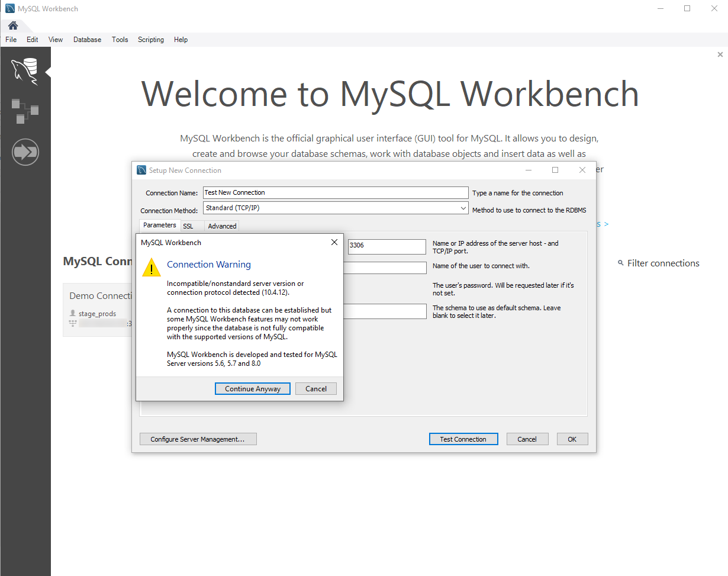Screen dimensions: 728x576
Task: Click the Username input field
Action: point(385,268)
